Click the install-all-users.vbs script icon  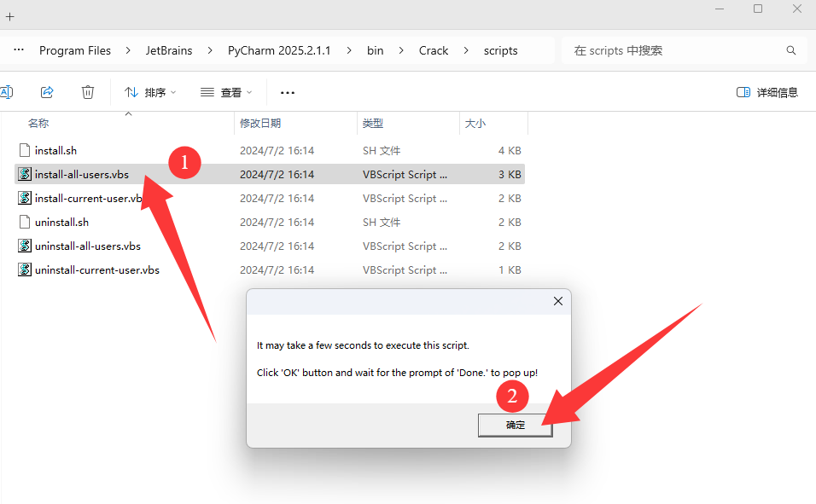pyautogui.click(x=25, y=174)
